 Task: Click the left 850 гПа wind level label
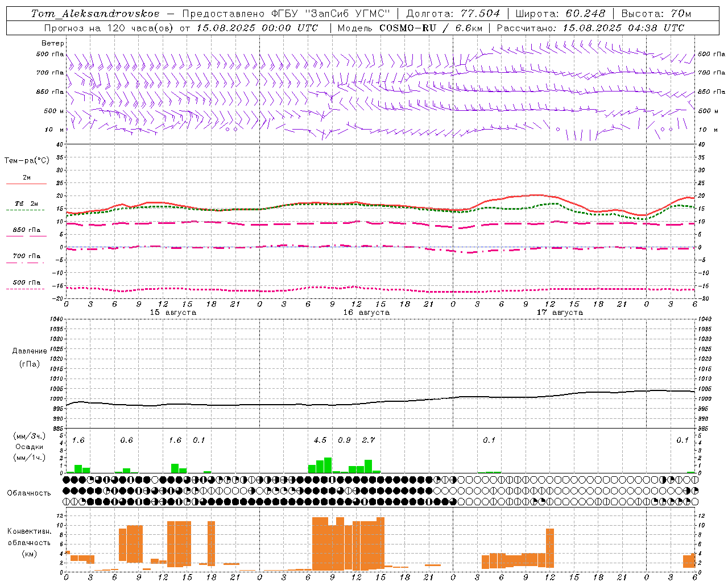(50, 92)
